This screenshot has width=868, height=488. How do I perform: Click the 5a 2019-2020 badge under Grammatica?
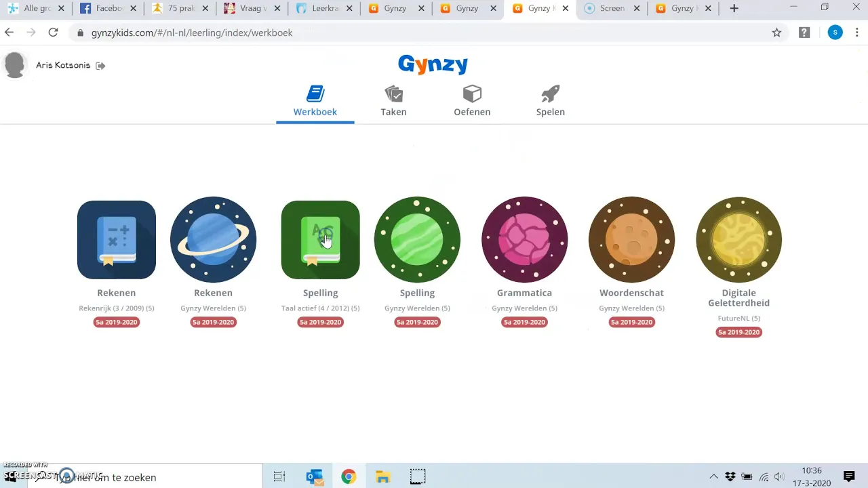pos(524,322)
